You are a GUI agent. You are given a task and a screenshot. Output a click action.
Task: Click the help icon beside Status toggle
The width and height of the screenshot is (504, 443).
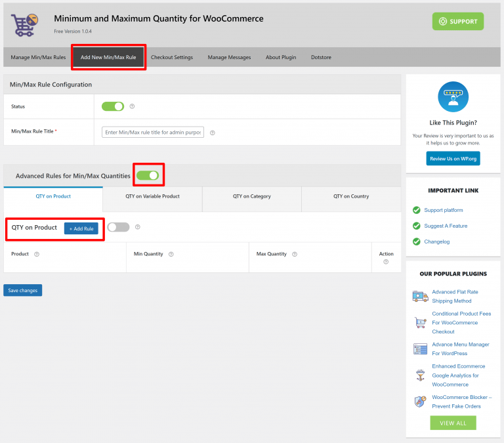(x=132, y=106)
